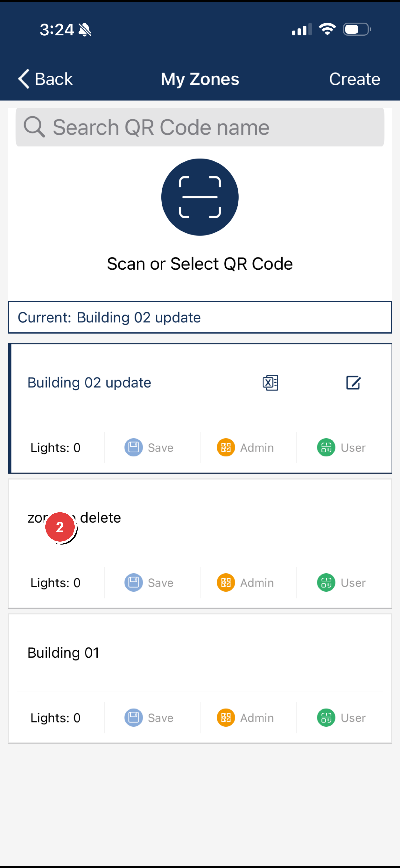400x868 pixels.
Task: Tap the QR scan circle icon
Action: pyautogui.click(x=200, y=197)
